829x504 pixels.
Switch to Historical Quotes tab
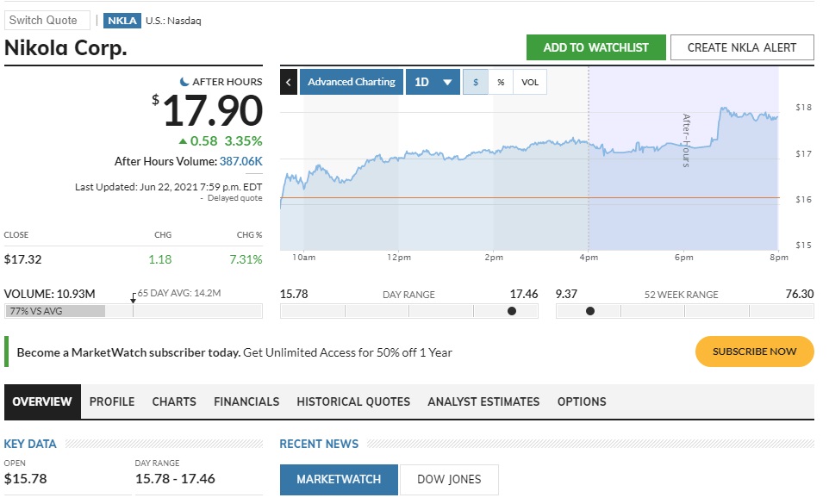coord(353,401)
